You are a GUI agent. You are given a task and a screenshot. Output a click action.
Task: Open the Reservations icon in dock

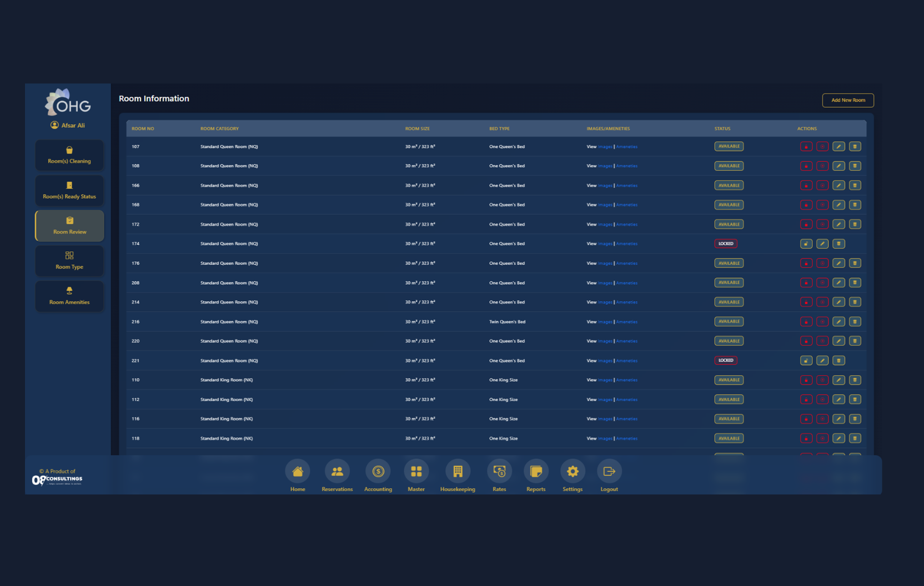(x=337, y=472)
